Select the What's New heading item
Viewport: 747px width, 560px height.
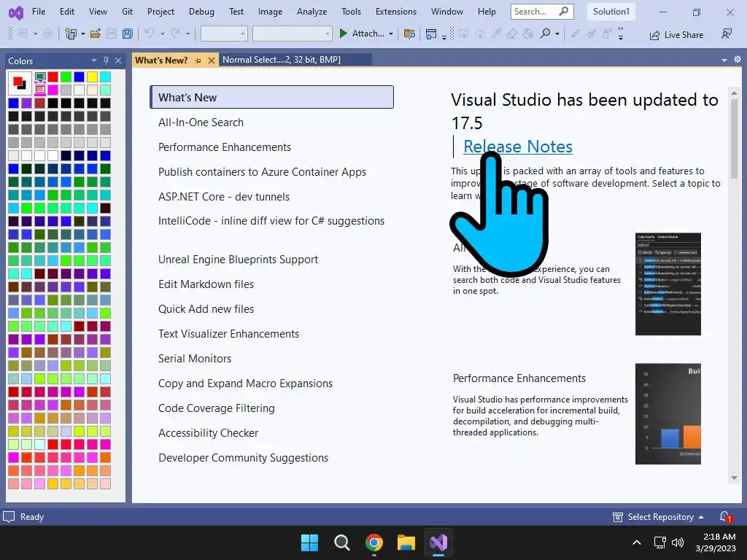coord(271,97)
